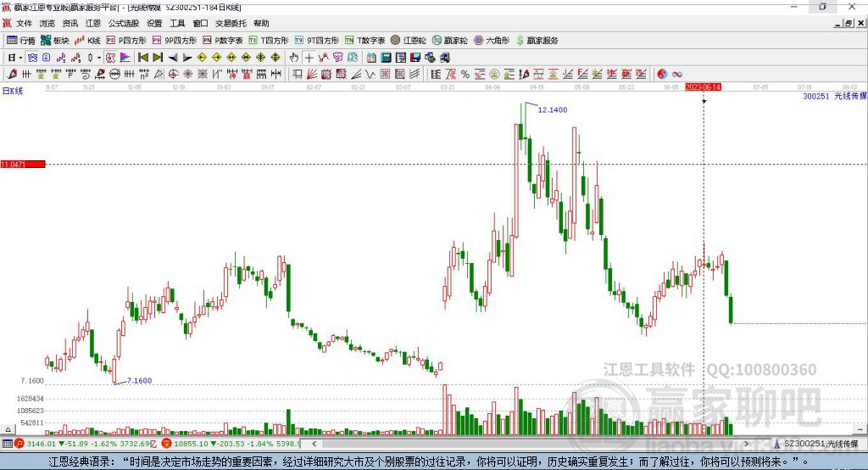
Task: Open the calculator icon
Action: pos(386,58)
